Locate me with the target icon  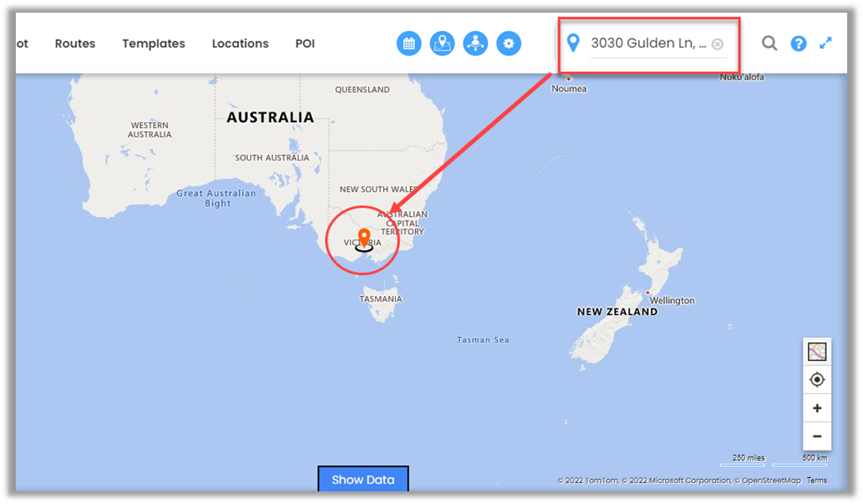tap(817, 380)
